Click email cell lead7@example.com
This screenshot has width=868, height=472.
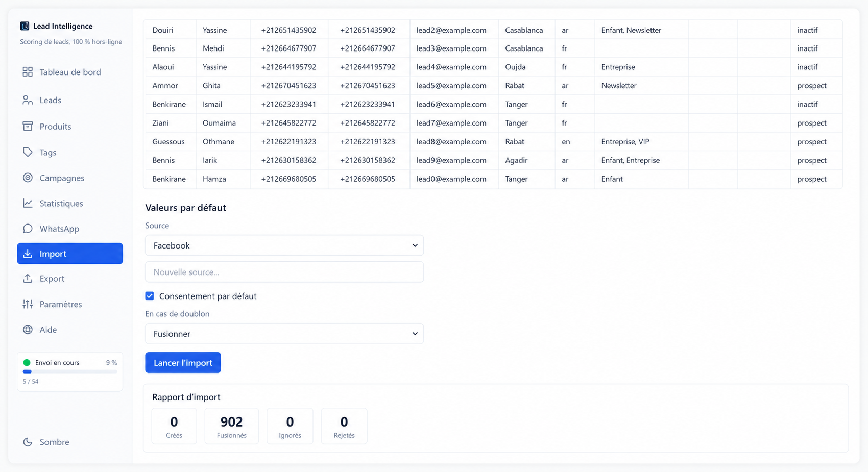tap(451, 123)
